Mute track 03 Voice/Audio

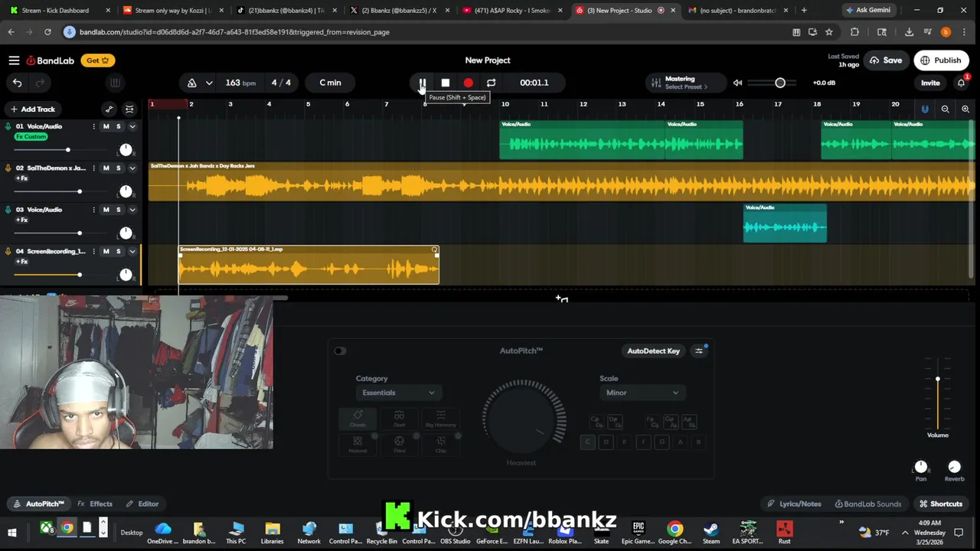tap(106, 210)
